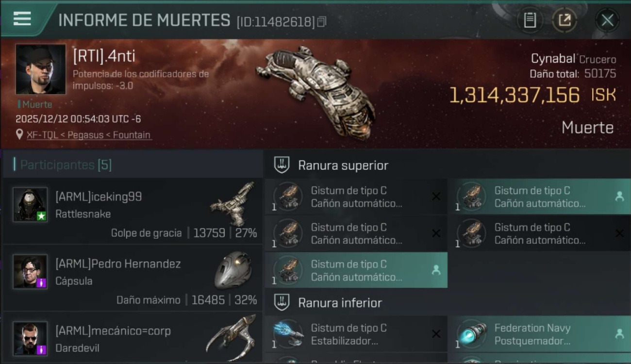The height and width of the screenshot is (364, 631).
Task: Select the Participantes [5] tab header
Action: click(x=66, y=165)
